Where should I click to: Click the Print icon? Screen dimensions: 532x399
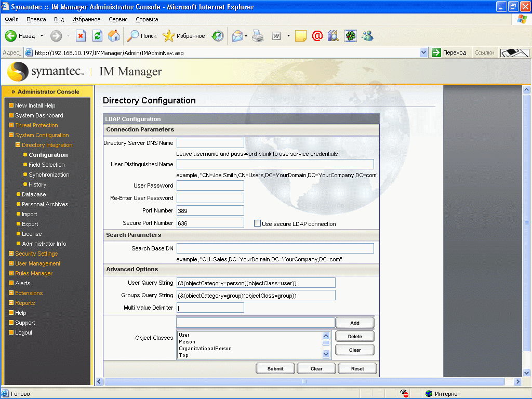pyautogui.click(x=258, y=36)
